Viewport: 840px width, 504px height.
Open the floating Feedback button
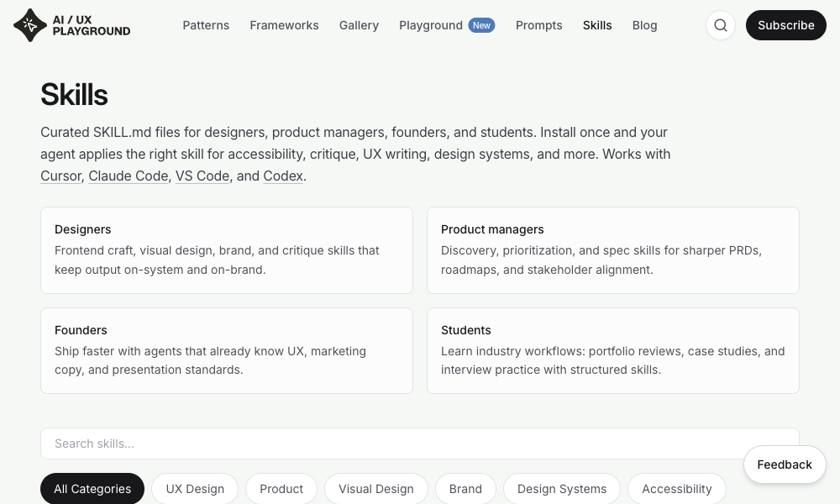[785, 465]
